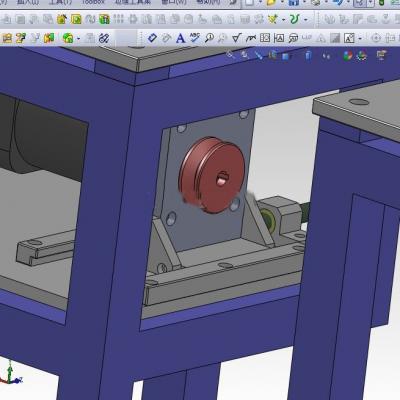400x400 pixels.
Task: Open the Geometric Tolerance tool
Action: [265, 38]
